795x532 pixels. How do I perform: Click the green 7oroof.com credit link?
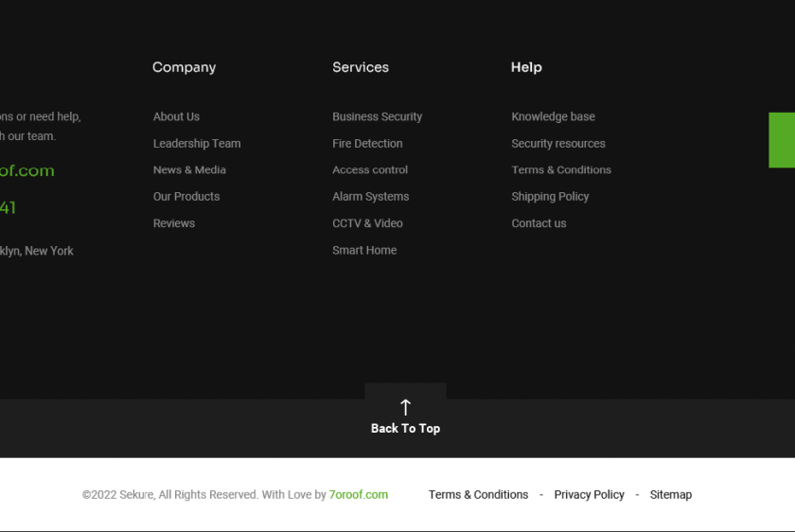click(x=358, y=494)
